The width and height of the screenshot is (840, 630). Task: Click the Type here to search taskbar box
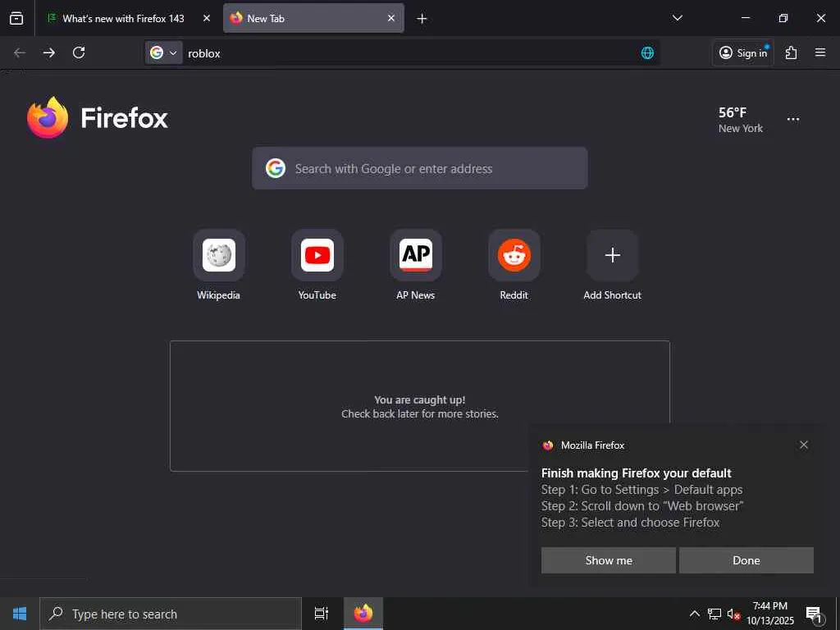click(171, 614)
